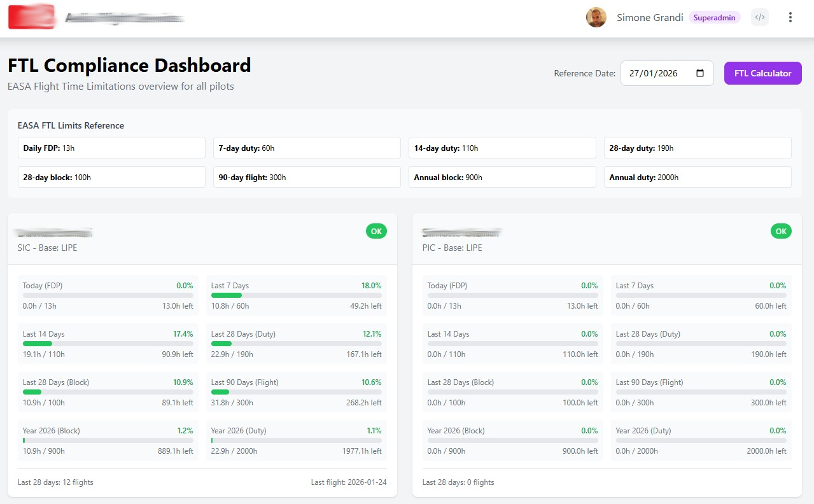Click the OK status badge on PIC pilot card

[x=781, y=231]
